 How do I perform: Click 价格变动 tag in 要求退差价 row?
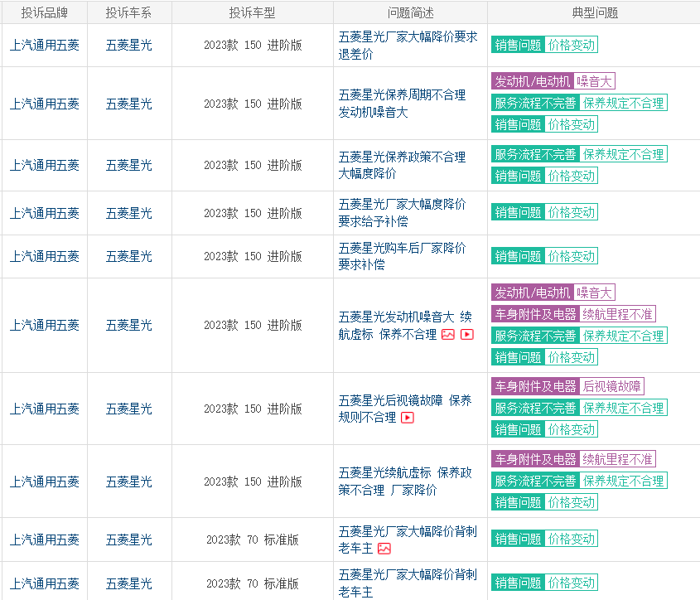click(x=572, y=45)
